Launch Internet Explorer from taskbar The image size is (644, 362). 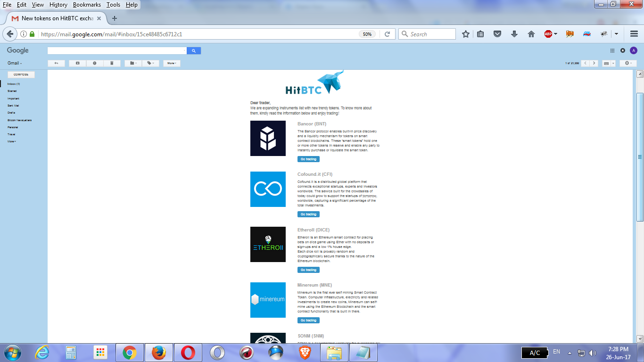tap(42, 353)
